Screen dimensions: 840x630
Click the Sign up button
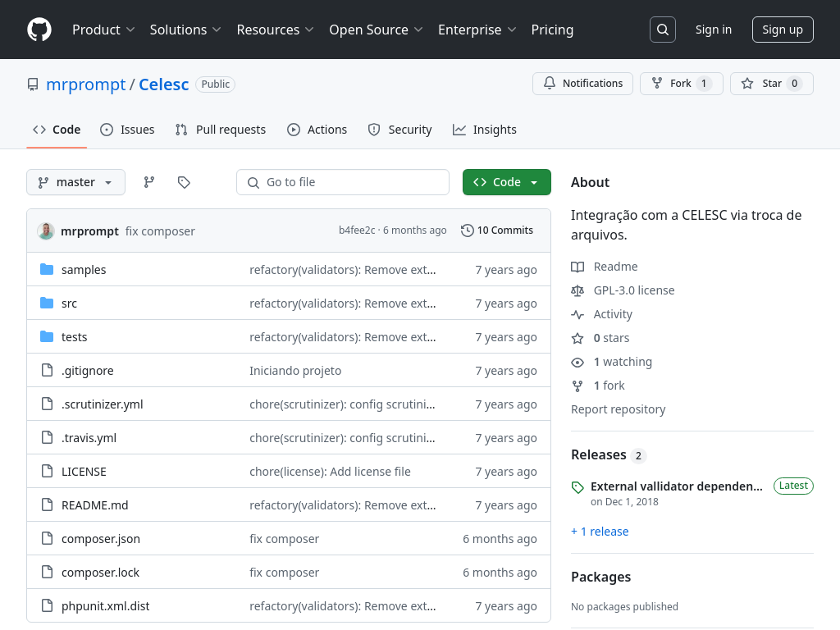[x=783, y=30]
